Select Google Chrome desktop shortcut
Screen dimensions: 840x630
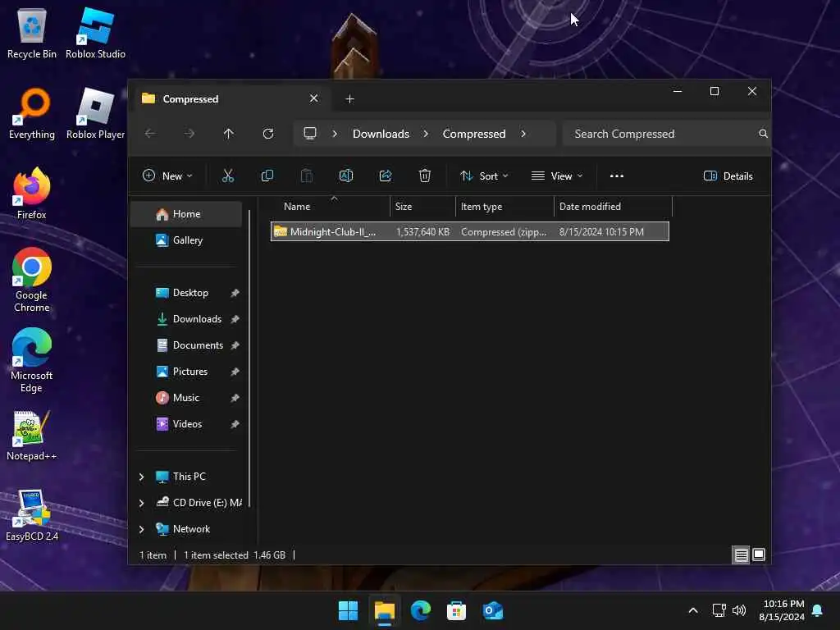(32, 281)
